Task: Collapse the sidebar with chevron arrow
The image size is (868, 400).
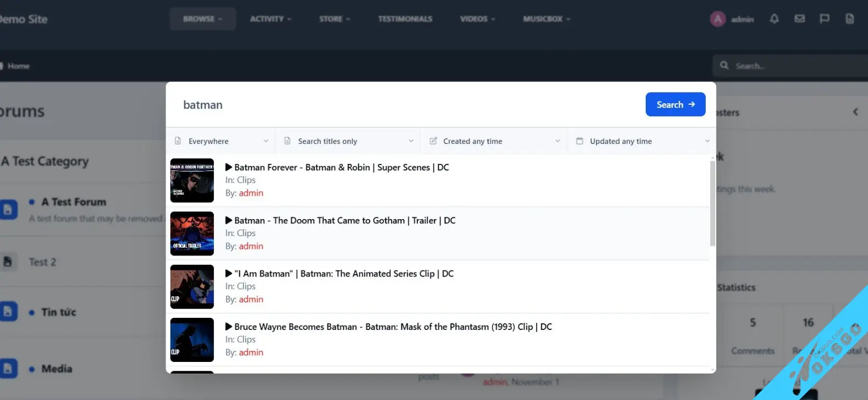Action: click(855, 112)
